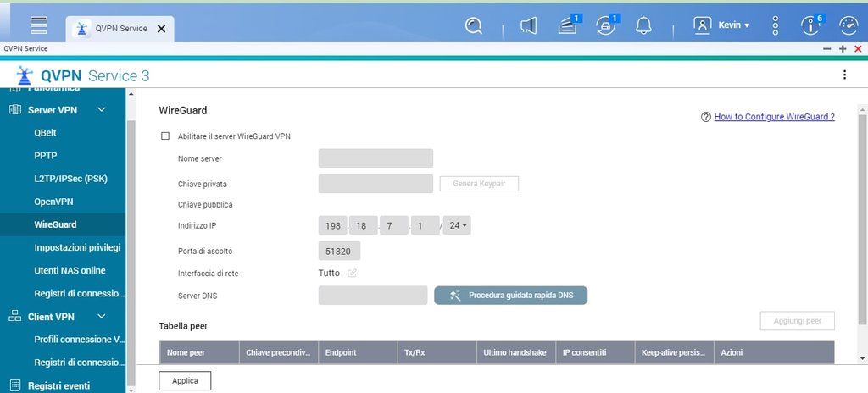868x393 pixels.
Task: Click the main panel vertical scrollbar
Action: pyautogui.click(x=862, y=219)
